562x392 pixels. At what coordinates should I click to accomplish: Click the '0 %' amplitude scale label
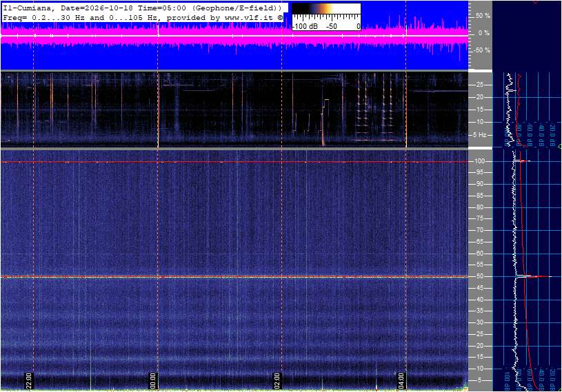tap(484, 33)
